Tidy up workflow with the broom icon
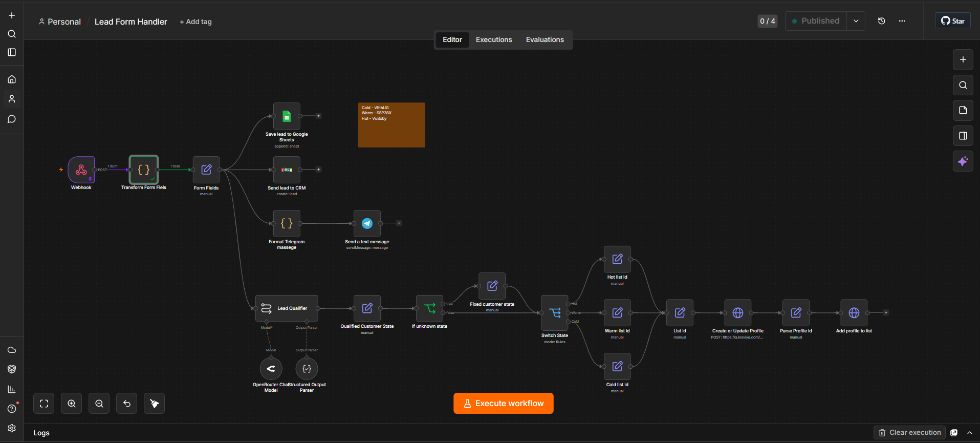The height and width of the screenshot is (443, 980). click(x=154, y=404)
